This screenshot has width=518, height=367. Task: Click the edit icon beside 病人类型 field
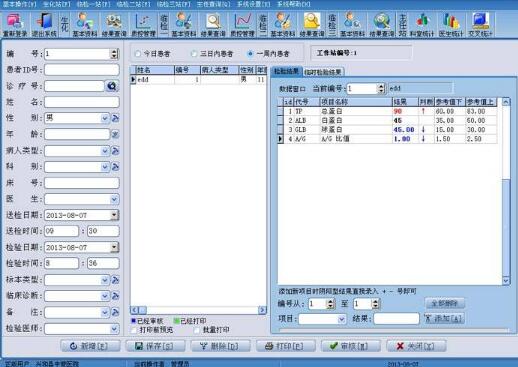pos(115,151)
